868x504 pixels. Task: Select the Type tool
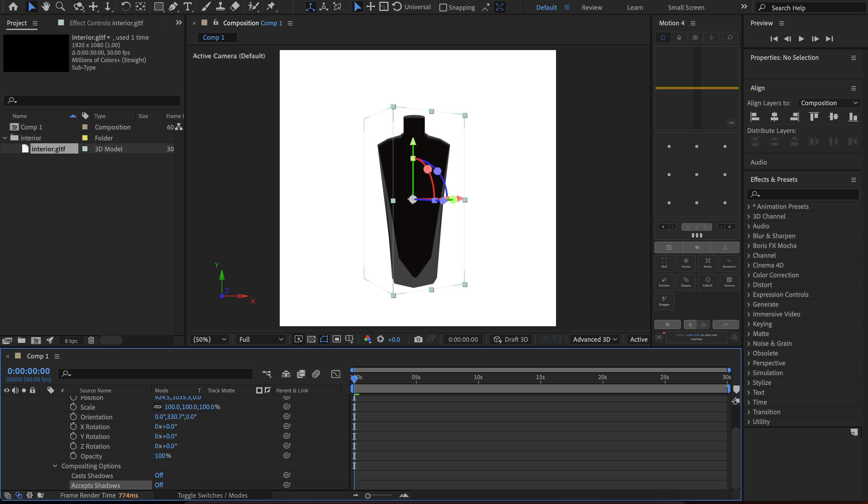[187, 7]
